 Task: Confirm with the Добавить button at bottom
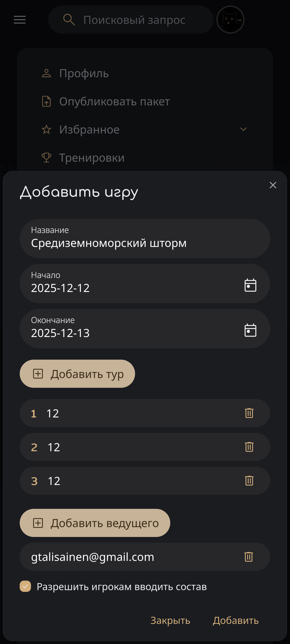tap(236, 620)
